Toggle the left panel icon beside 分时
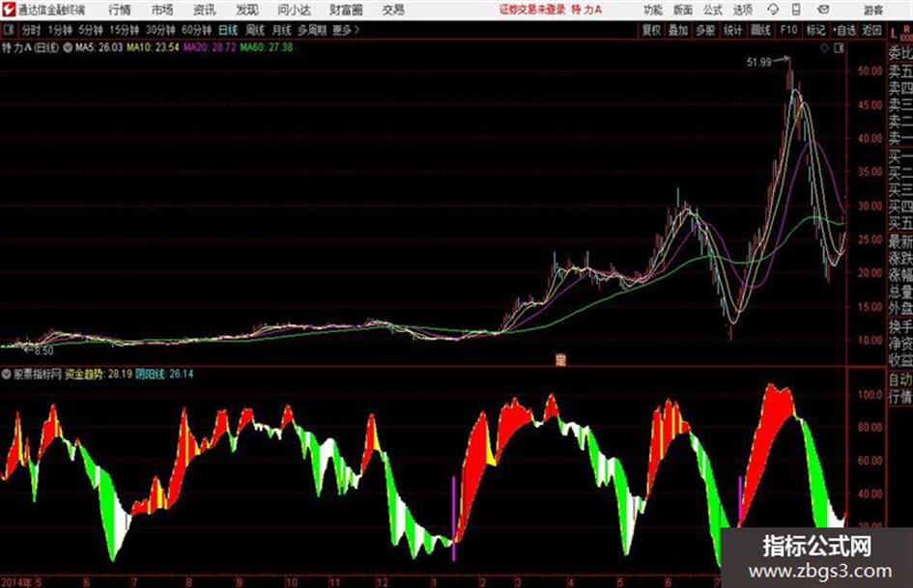Image resolution: width=913 pixels, height=588 pixels. point(8,30)
